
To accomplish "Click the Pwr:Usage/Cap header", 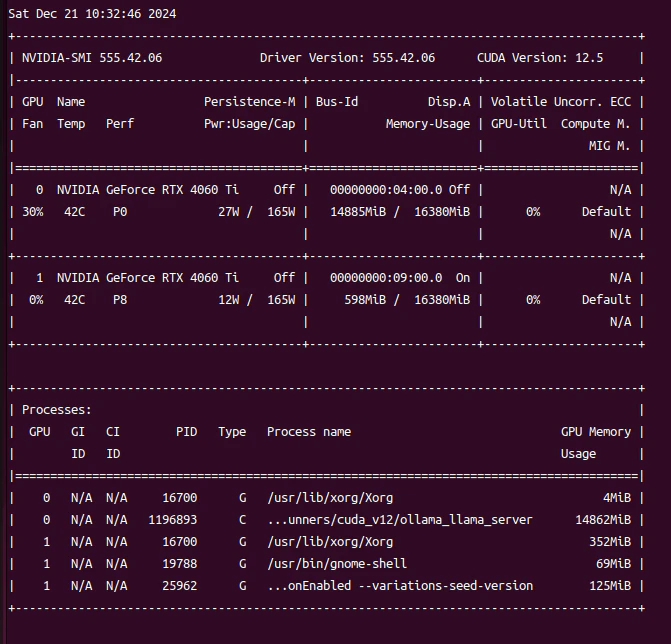I will [x=249, y=124].
